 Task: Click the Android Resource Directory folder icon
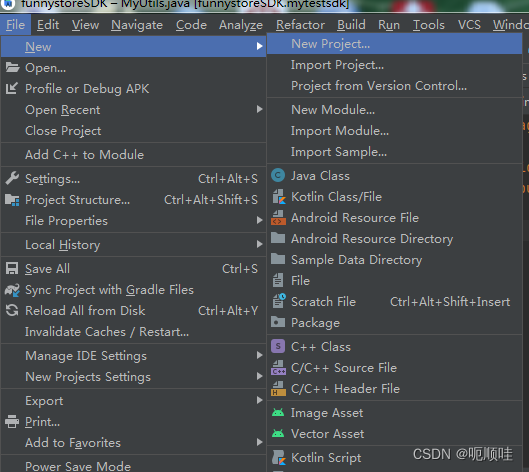(x=278, y=238)
